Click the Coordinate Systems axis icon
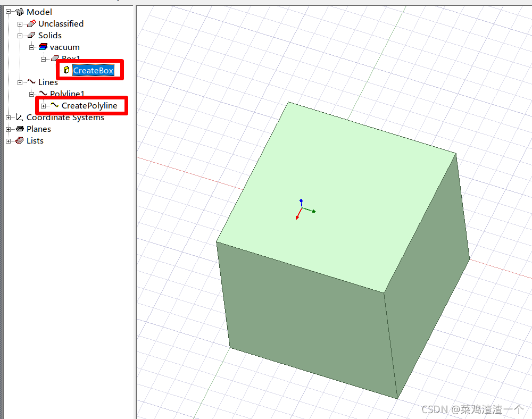 (20, 117)
